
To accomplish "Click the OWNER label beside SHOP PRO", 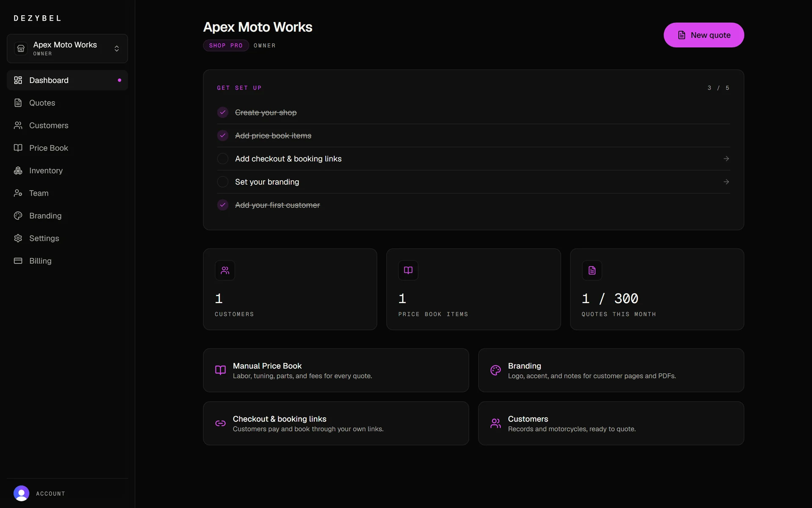I will 265,46.
